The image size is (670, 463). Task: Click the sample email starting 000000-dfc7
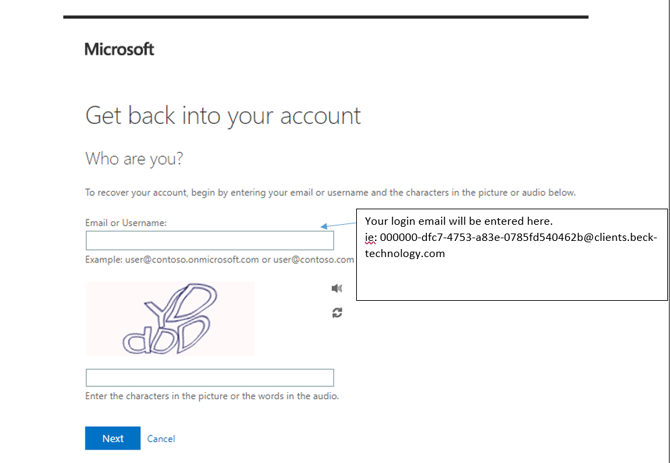(x=511, y=245)
